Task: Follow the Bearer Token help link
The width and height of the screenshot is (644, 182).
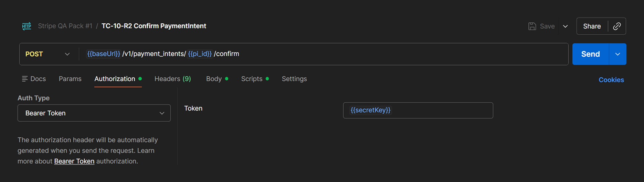Action: (x=74, y=161)
